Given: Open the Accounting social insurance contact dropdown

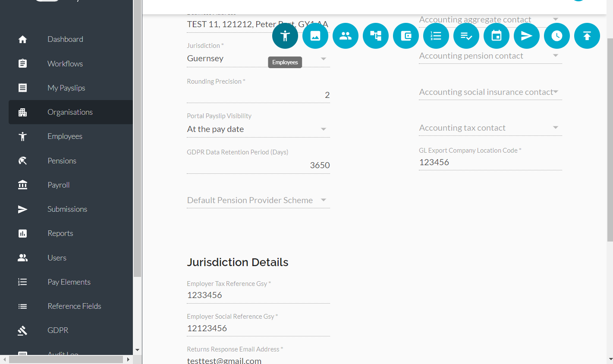Looking at the screenshot, I should pos(490,92).
